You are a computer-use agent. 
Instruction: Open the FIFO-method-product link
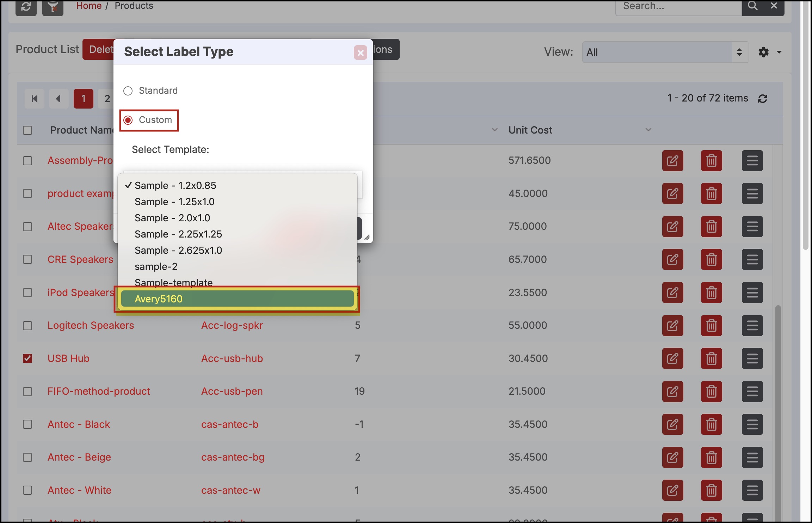99,391
